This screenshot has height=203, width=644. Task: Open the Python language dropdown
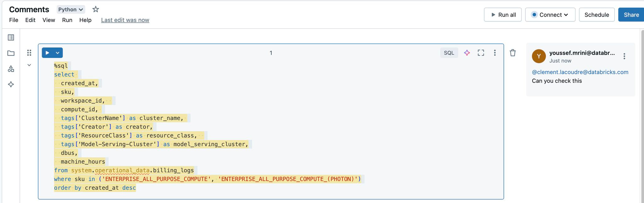(71, 9)
